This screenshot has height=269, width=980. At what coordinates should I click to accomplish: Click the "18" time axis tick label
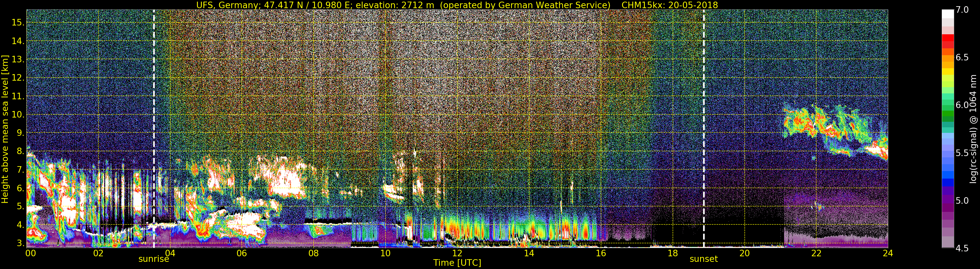673,253
